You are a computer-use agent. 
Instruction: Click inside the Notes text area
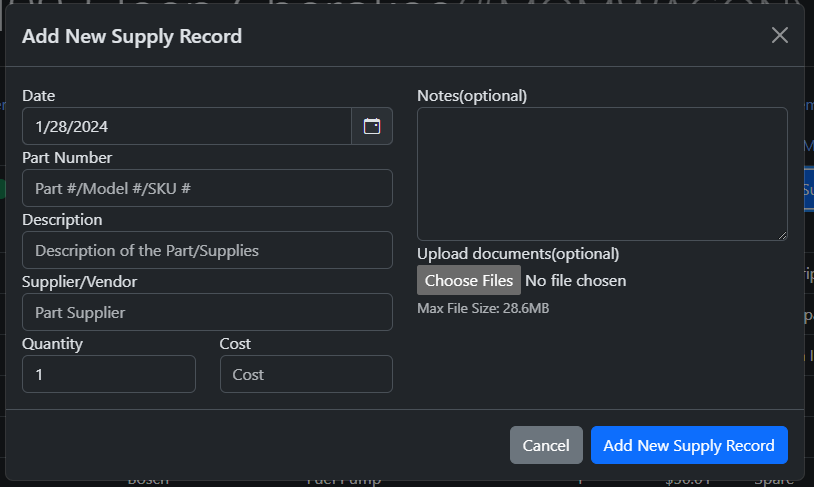click(x=601, y=173)
